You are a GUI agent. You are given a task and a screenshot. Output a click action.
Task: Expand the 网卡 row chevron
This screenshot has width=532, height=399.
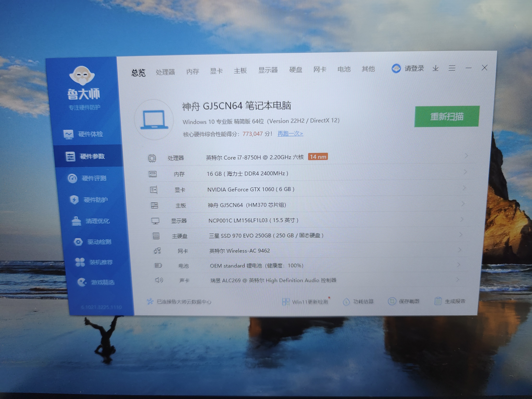pos(460,250)
